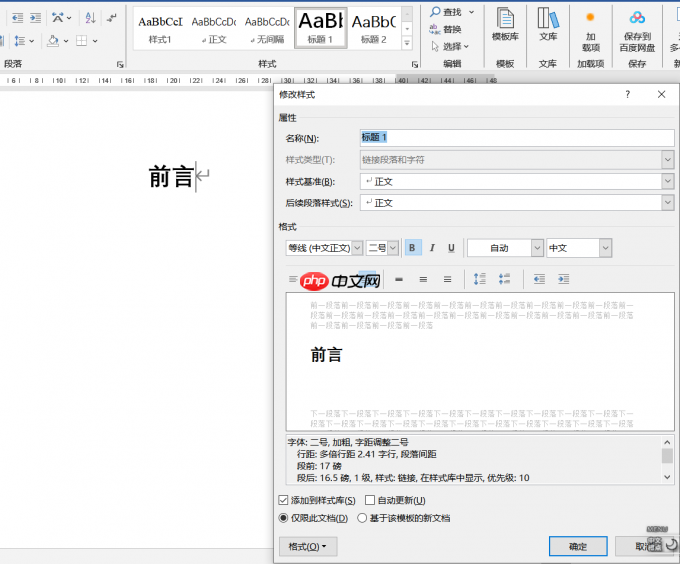The width and height of the screenshot is (680, 564).
Task: Open the Asian layout tool in ribbon
Action: (x=61, y=18)
